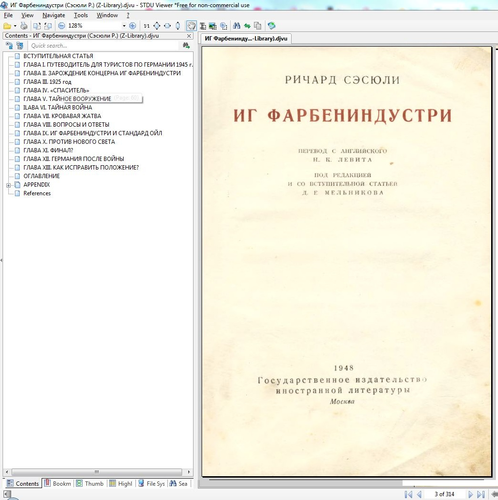Rotate page left with the toolbar icon

(x=37, y=26)
